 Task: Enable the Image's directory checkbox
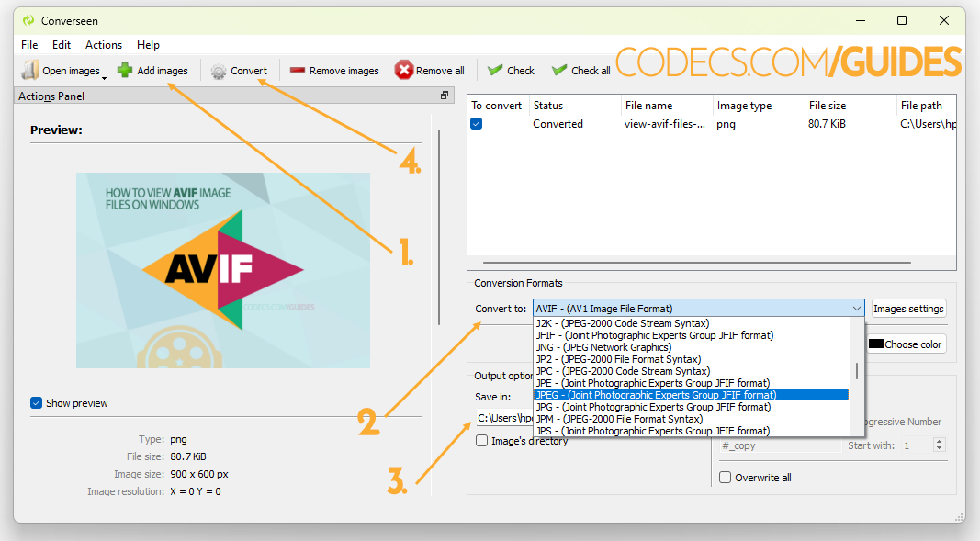482,440
